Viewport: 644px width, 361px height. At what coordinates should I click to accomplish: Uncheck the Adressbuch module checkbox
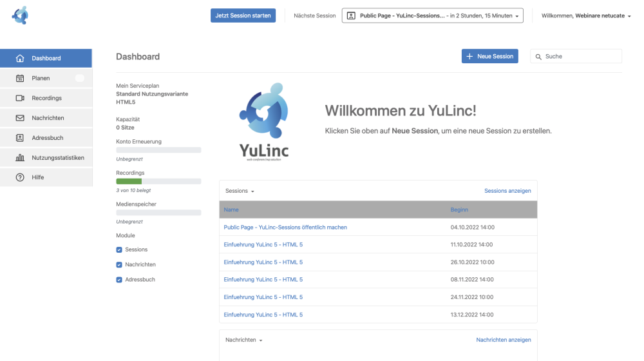[x=119, y=280]
